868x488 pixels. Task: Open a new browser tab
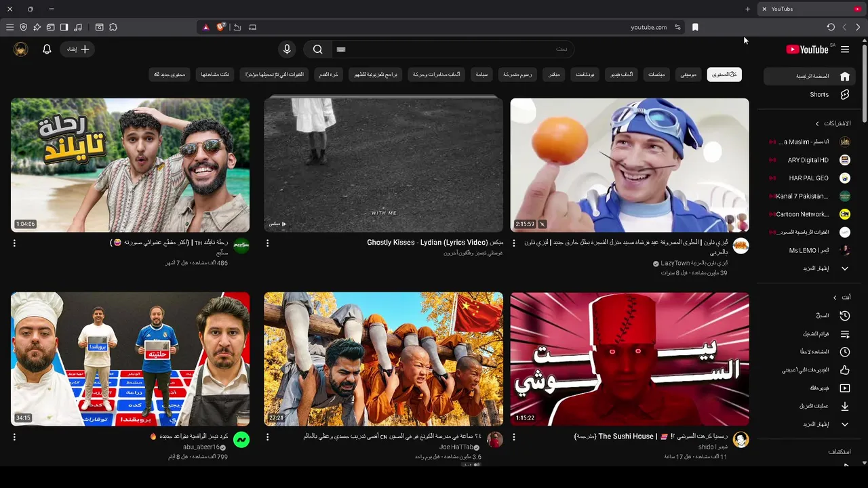point(747,9)
